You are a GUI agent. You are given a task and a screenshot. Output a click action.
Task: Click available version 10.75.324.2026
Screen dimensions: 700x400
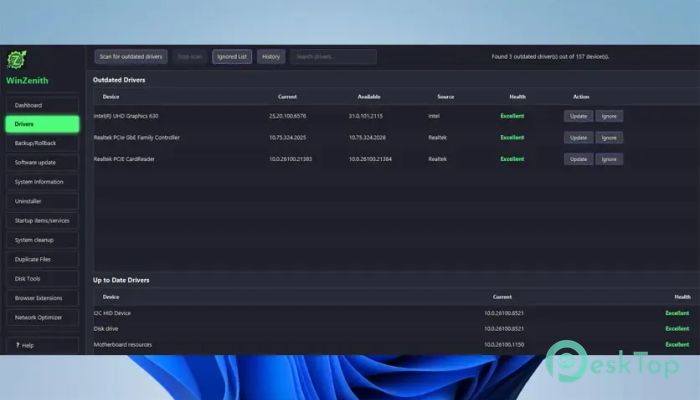(x=367, y=138)
